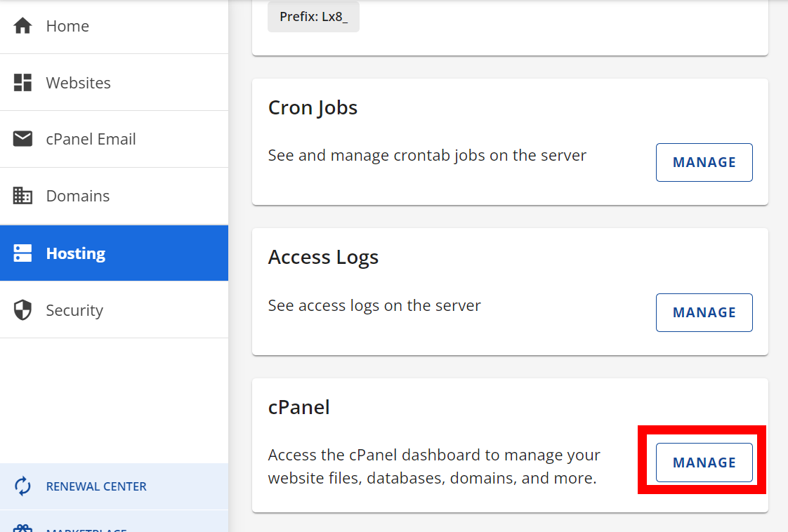Click the cPanel Email envelope icon

[23, 139]
